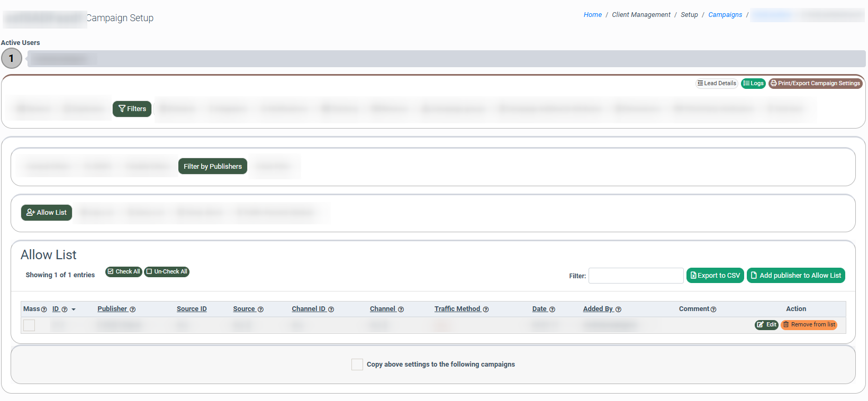868x401 pixels.
Task: Click the Source column help icon
Action: (260, 309)
